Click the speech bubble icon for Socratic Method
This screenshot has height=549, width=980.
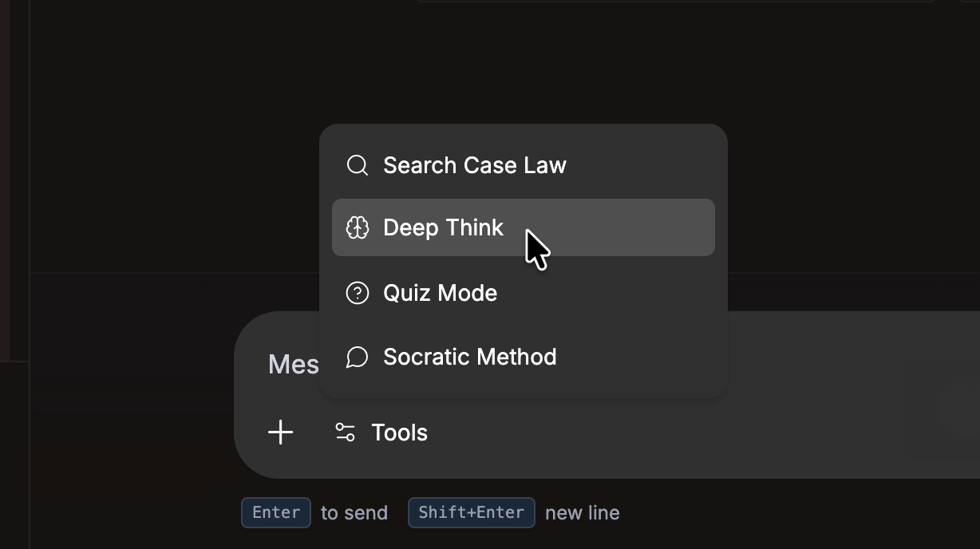(x=357, y=357)
